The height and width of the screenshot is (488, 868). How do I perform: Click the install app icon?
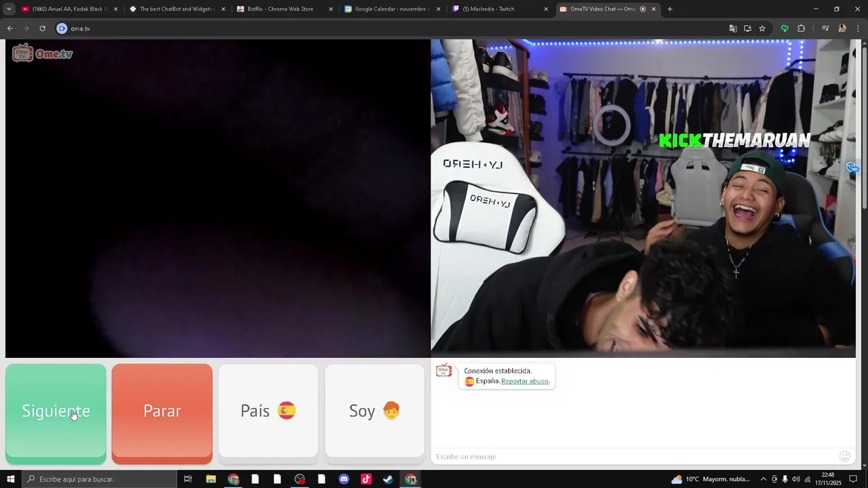click(x=747, y=28)
